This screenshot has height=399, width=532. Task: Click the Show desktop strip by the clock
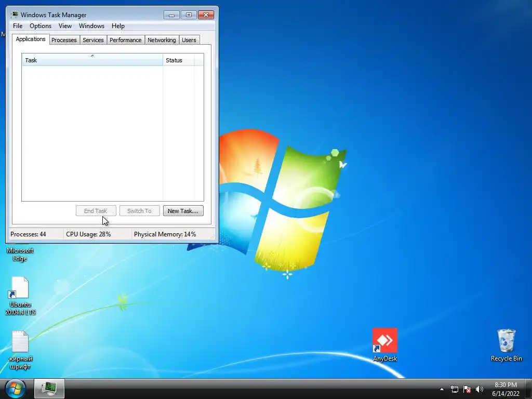point(528,389)
